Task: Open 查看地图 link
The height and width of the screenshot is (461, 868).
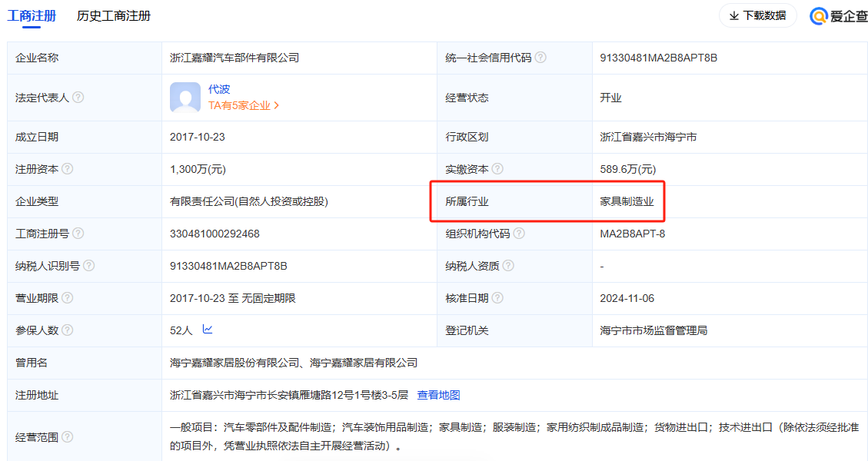Action: tap(438, 395)
